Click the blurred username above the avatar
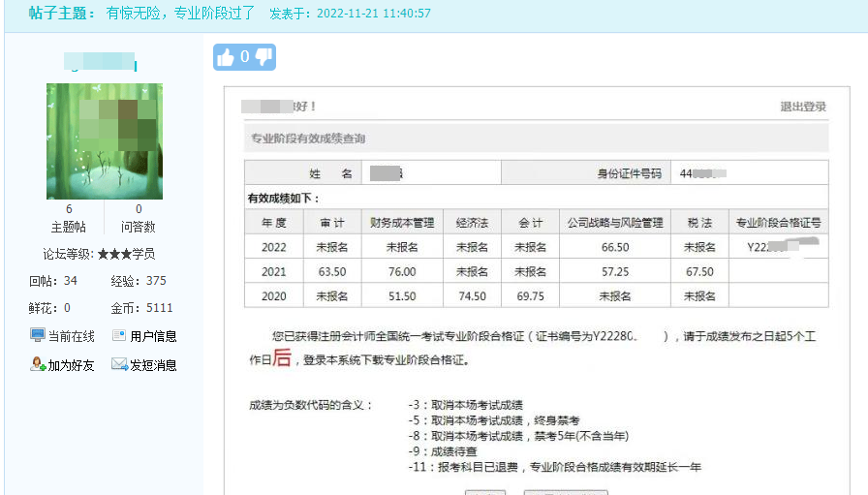 pyautogui.click(x=101, y=64)
